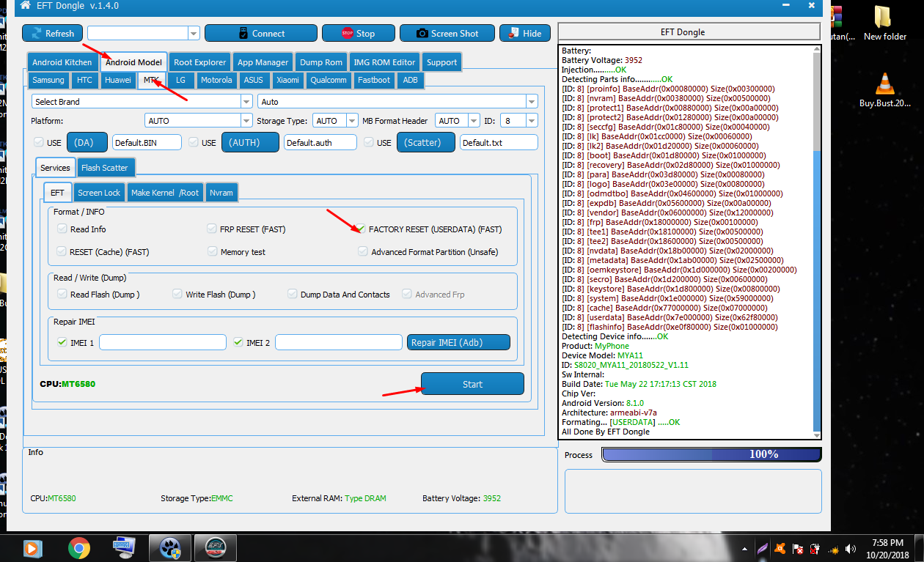Open the ID dropdown showing 8
Screen dimensions: 924x562
(x=532, y=120)
